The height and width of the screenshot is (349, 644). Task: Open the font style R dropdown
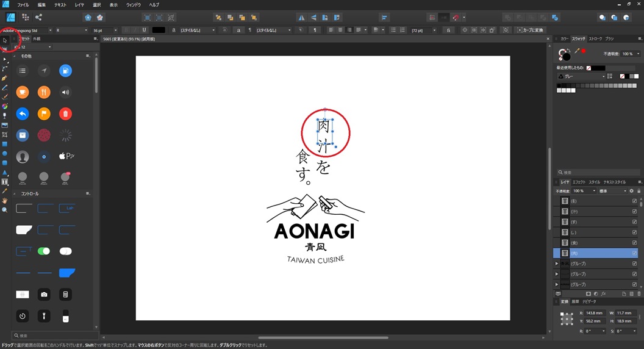86,30
